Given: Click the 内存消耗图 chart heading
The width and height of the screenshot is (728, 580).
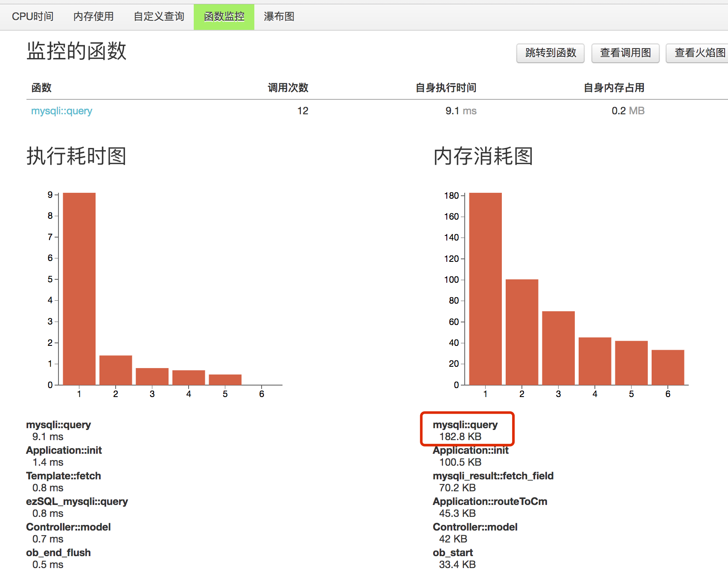Looking at the screenshot, I should (x=483, y=156).
